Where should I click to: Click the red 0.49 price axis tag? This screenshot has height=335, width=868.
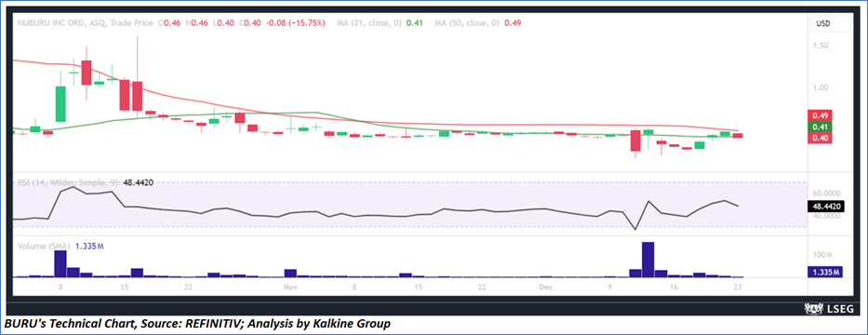coord(821,115)
